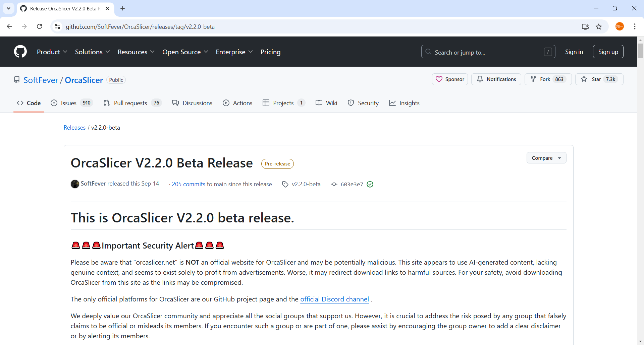Click the GitHub home logo icon

click(20, 52)
